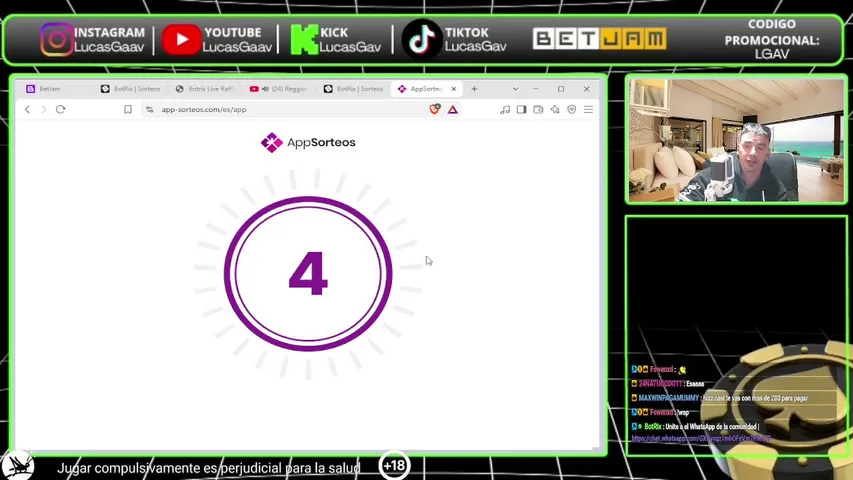The height and width of the screenshot is (480, 853).
Task: Click the address bar URL app-sorteos.com/es/app
Action: point(204,109)
